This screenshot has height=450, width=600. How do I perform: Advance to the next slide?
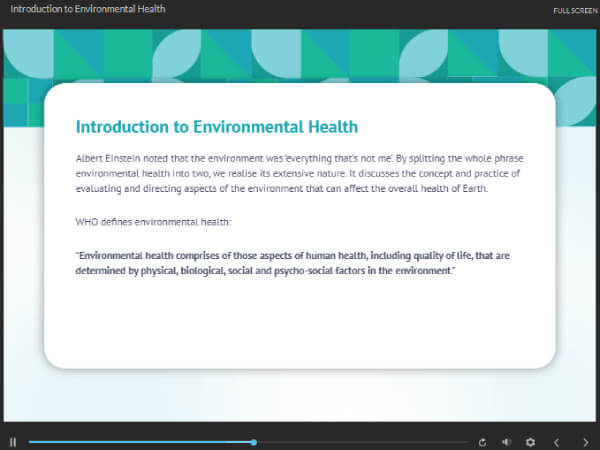point(585,442)
